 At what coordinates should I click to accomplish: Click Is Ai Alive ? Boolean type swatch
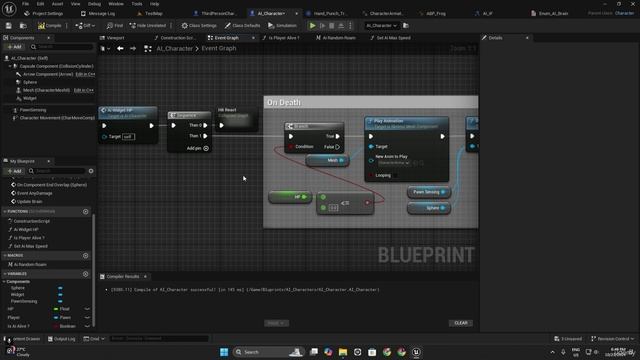click(x=56, y=326)
